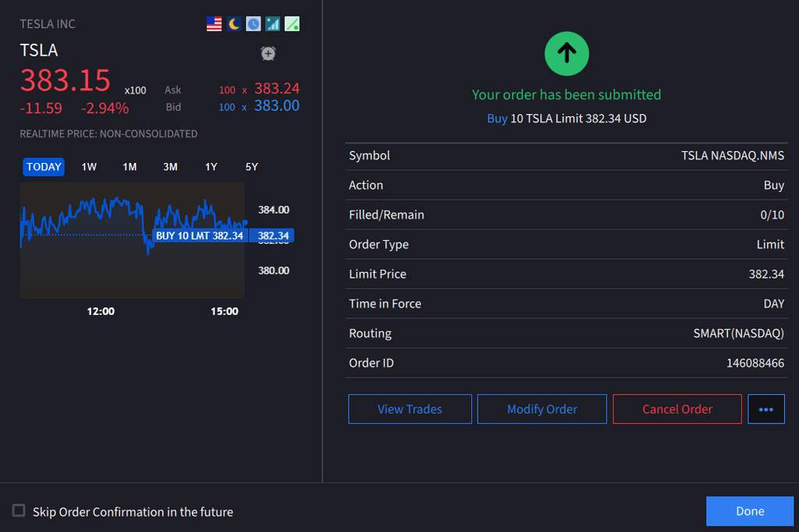The width and height of the screenshot is (799, 532).
Task: Switch chart to 1Y range
Action: pos(211,167)
